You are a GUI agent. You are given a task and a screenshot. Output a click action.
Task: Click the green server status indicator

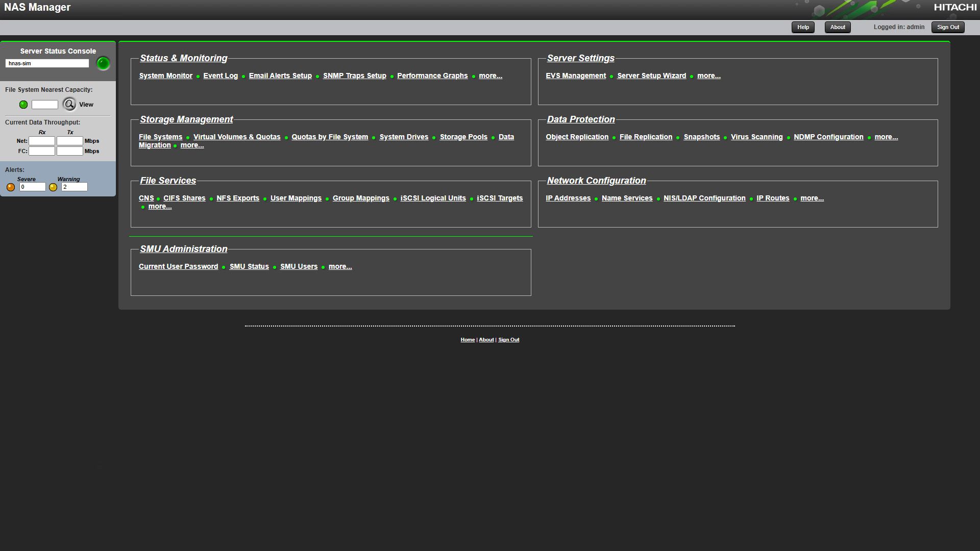click(103, 63)
